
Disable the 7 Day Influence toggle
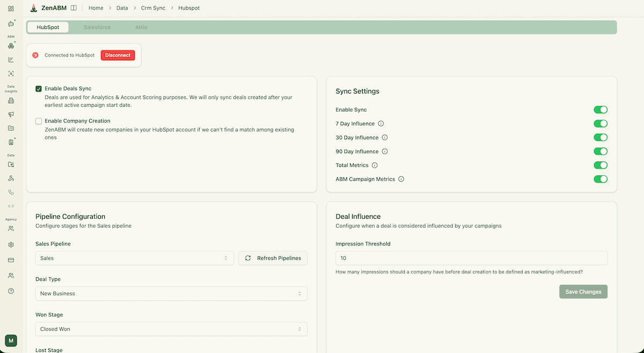point(601,123)
